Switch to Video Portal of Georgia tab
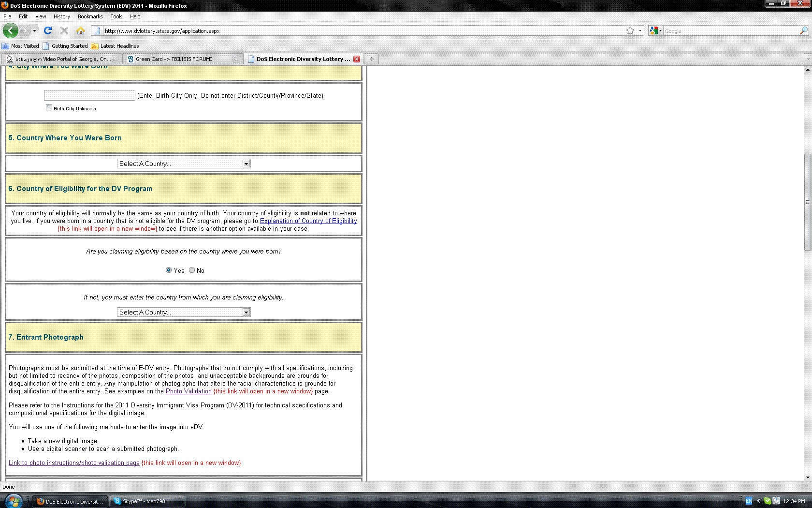The width and height of the screenshot is (812, 508). [62, 59]
